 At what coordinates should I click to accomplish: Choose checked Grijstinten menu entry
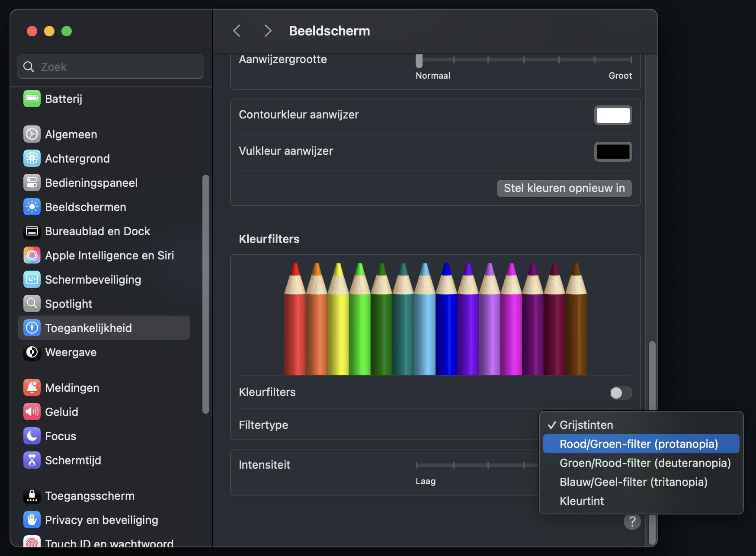[586, 425]
